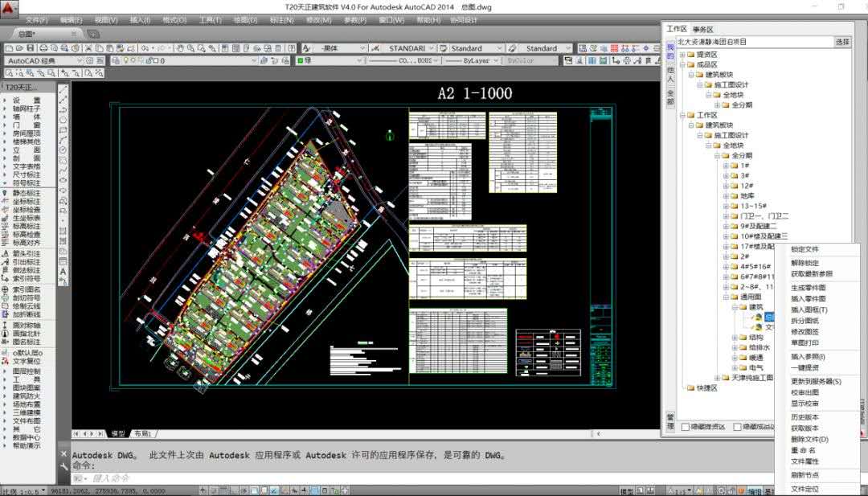Open the Layer Properties manager icon

[116, 60]
